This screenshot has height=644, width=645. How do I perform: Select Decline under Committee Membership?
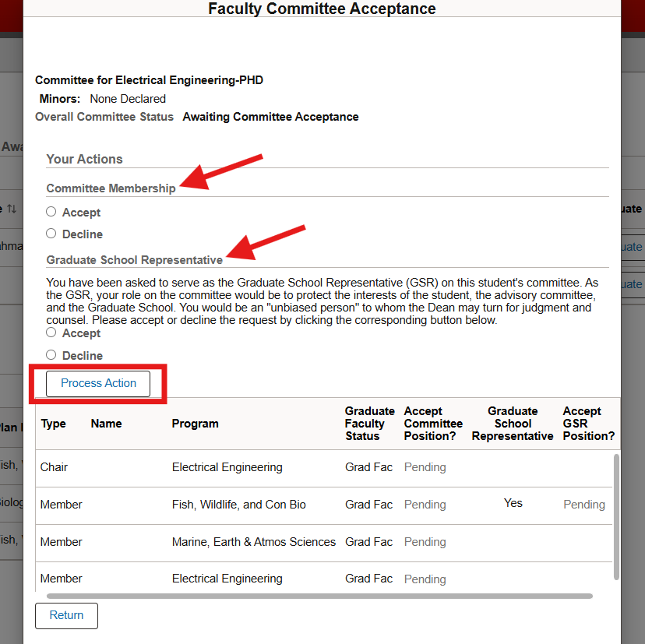51,234
